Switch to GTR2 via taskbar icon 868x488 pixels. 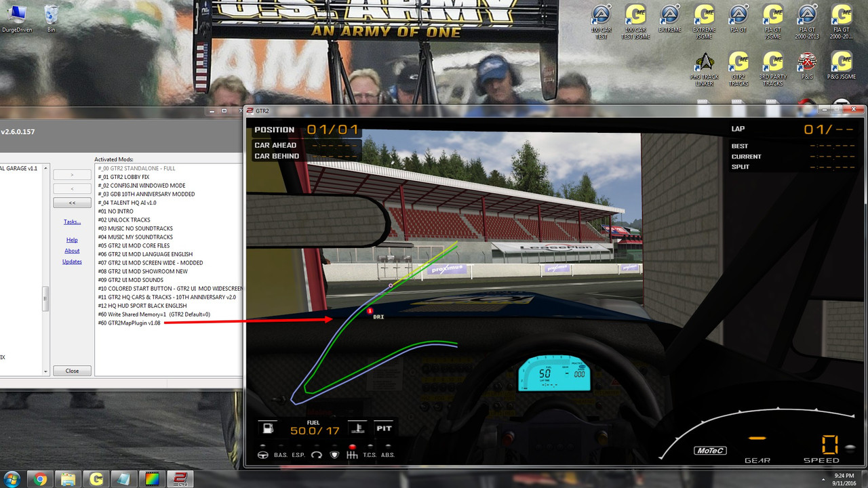(x=180, y=479)
